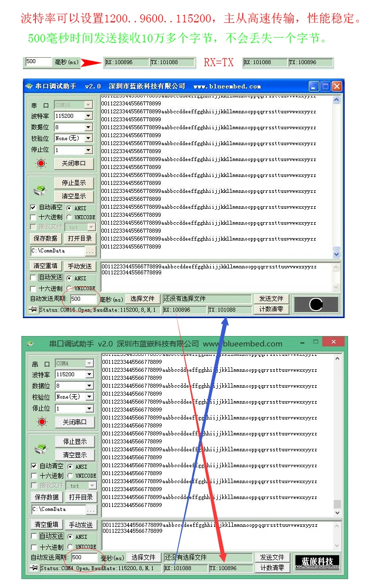
Task: Toggle 自动清空 checkbox in lower window
Action: 34,466
